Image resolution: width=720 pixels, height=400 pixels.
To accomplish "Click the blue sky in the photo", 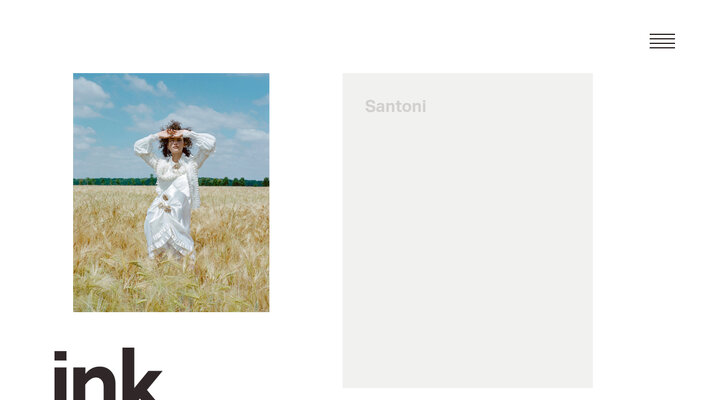I will point(230,92).
